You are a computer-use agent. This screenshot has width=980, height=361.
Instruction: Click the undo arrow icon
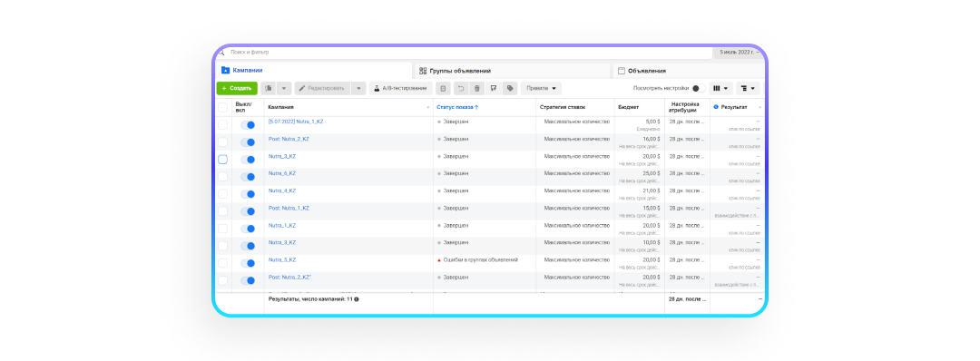tap(461, 89)
